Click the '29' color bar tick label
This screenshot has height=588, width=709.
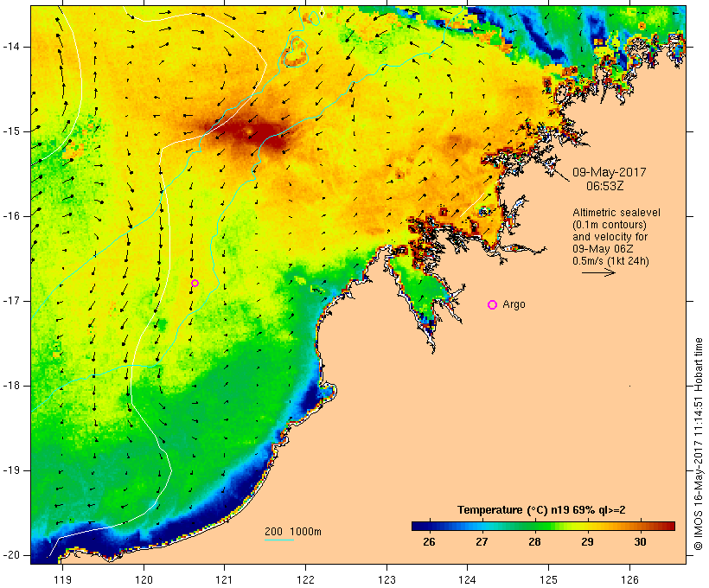587,542
